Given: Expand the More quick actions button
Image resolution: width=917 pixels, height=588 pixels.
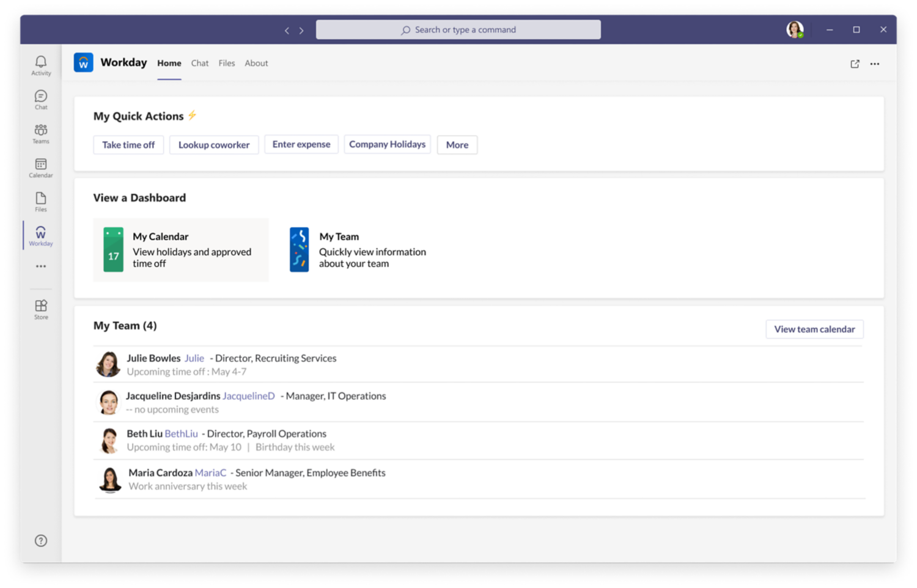Looking at the screenshot, I should pyautogui.click(x=457, y=145).
